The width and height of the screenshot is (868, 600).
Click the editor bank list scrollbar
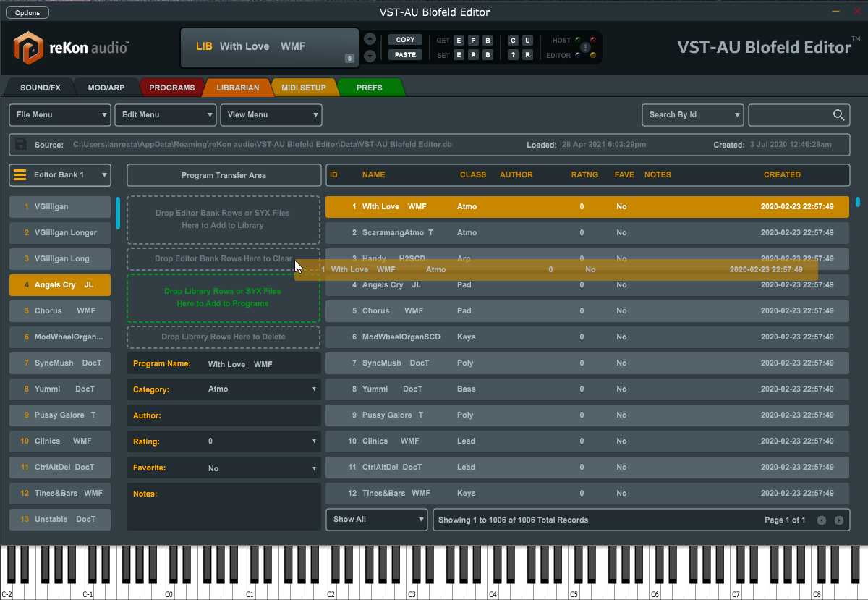[118, 213]
